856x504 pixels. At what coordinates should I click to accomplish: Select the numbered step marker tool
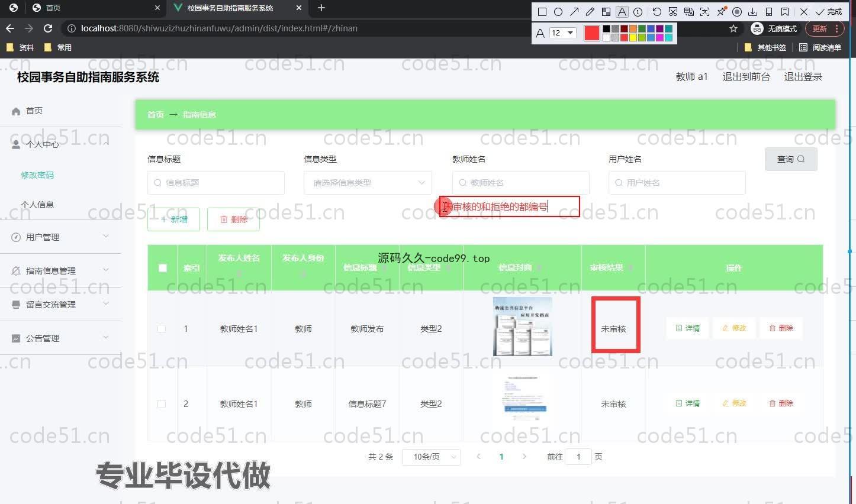tap(638, 11)
